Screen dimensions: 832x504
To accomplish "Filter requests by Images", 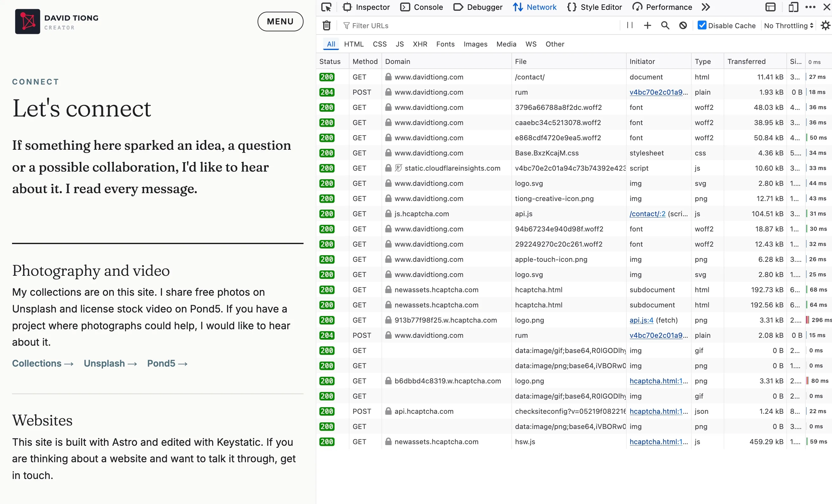I will 475,44.
